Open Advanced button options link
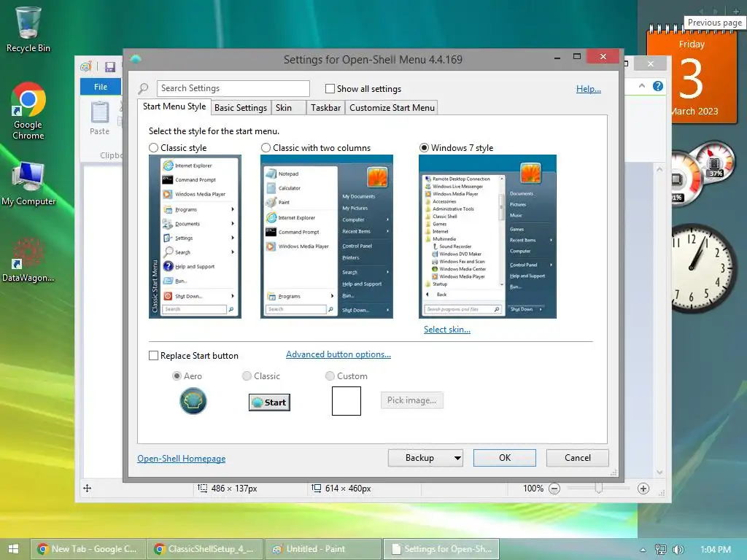The height and width of the screenshot is (560, 747). (338, 354)
